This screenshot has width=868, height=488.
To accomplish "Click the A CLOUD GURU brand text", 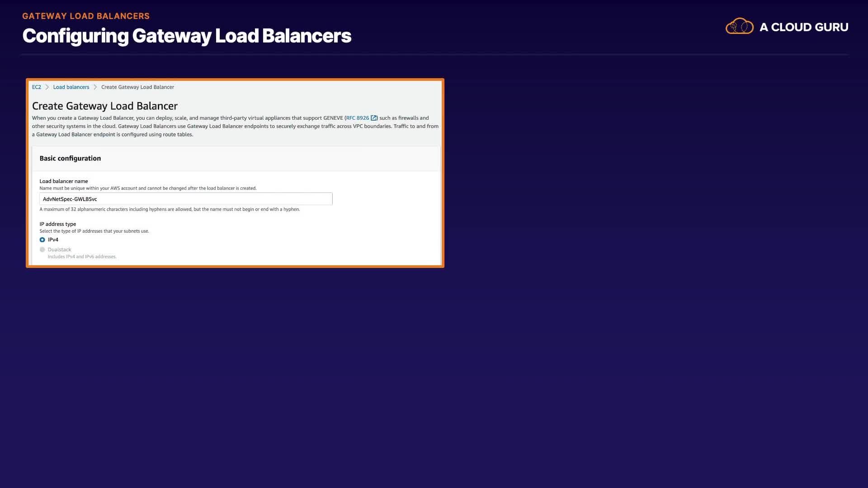I will pyautogui.click(x=803, y=27).
